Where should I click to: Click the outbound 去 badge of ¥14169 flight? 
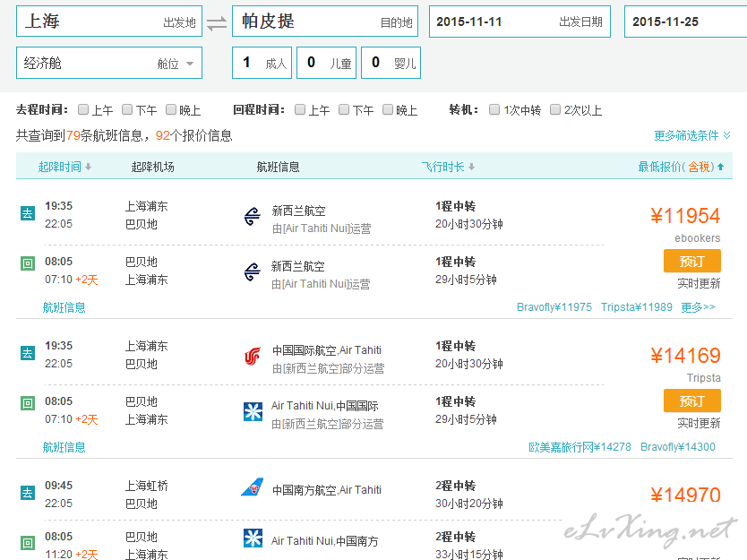coord(28,353)
